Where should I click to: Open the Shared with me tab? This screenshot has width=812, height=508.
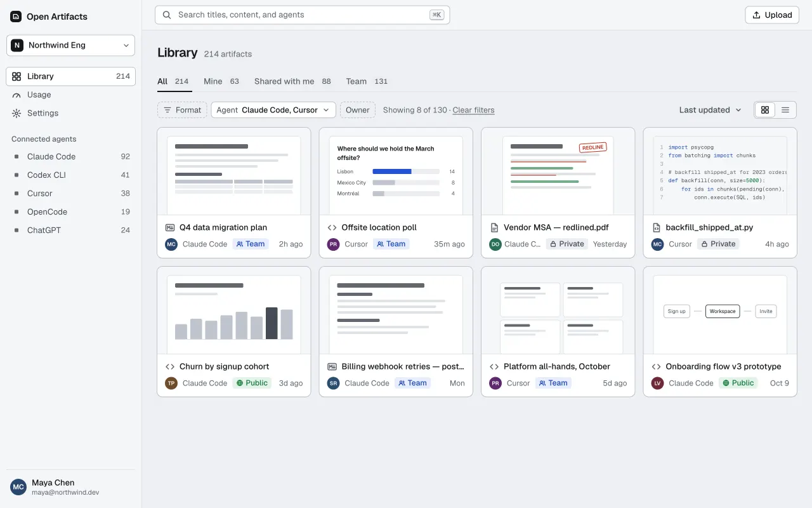coord(292,81)
